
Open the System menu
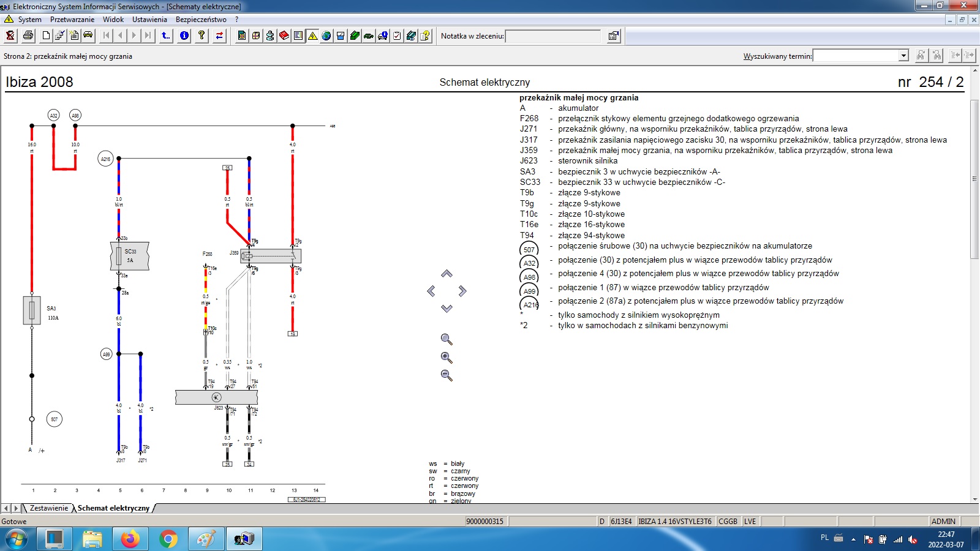tap(30, 20)
